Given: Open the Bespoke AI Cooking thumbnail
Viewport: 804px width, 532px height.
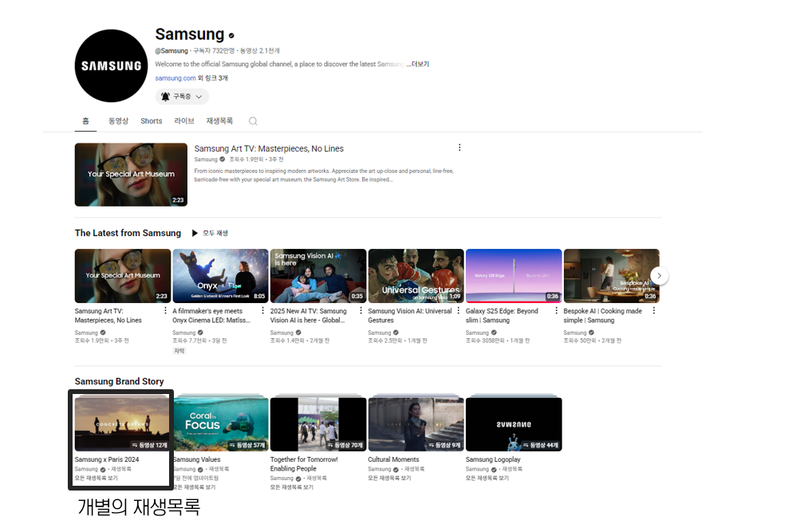Looking at the screenshot, I should 611,276.
